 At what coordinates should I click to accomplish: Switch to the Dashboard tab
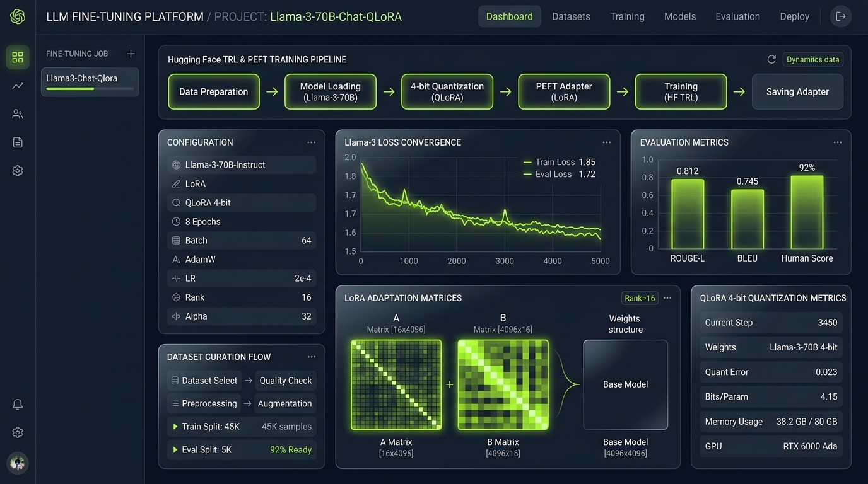coord(509,16)
